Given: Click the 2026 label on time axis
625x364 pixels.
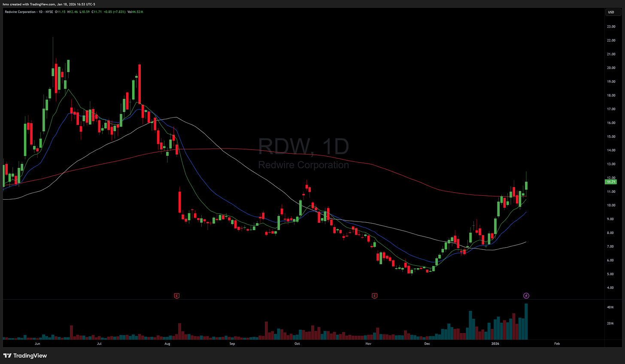Looking at the screenshot, I should coord(495,343).
